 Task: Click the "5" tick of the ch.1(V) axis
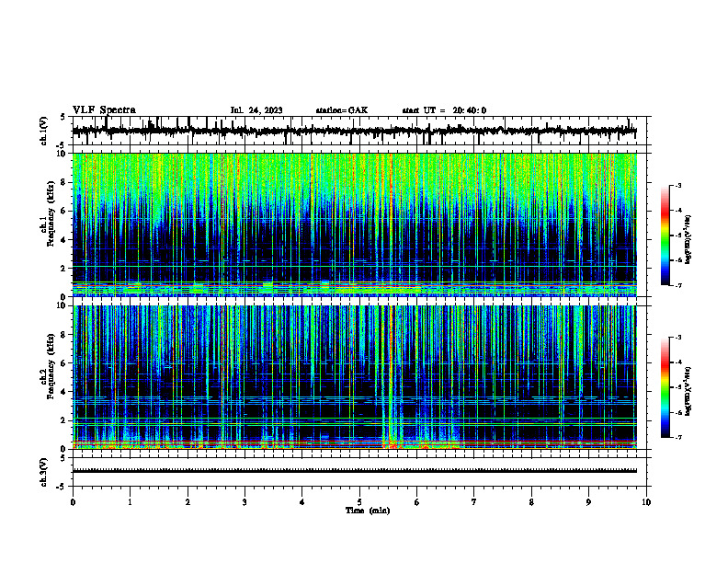[x=63, y=117]
